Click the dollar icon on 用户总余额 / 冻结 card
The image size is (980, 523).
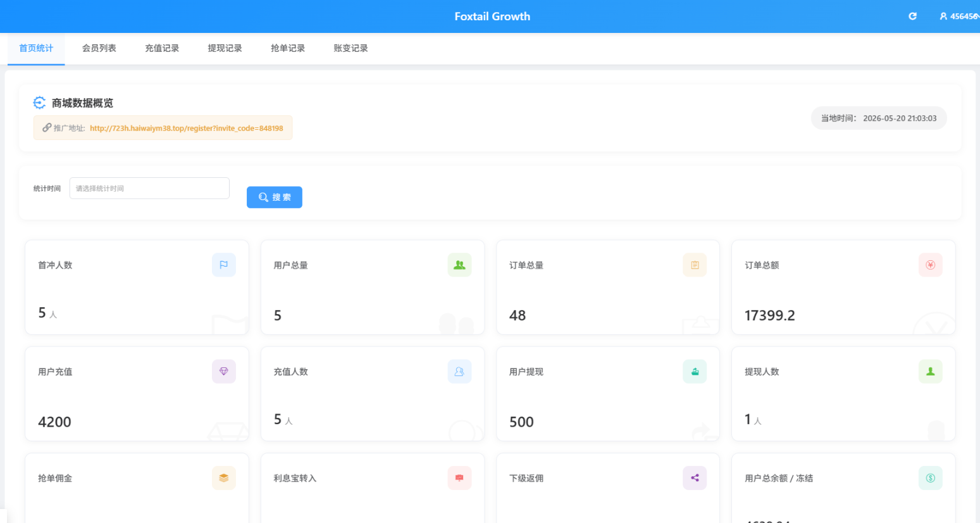coord(931,478)
